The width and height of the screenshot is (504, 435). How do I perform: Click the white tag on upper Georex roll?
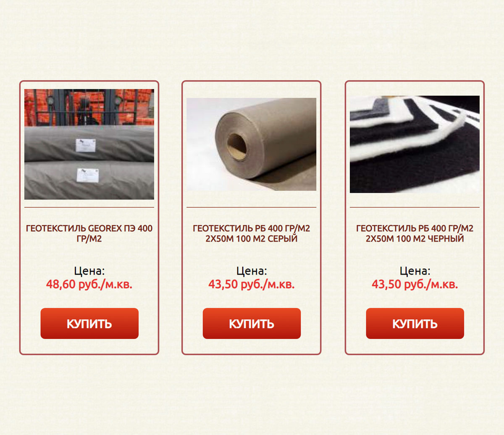[x=85, y=145]
